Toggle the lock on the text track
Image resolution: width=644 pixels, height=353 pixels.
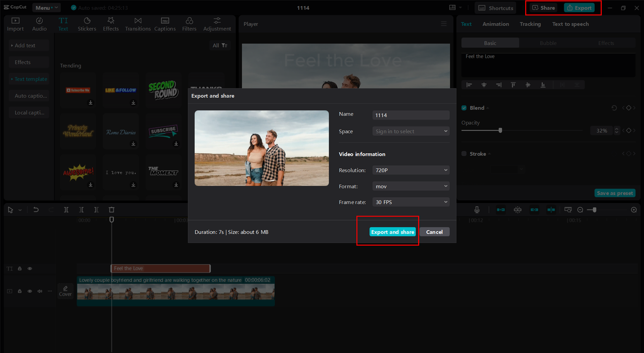(20, 269)
